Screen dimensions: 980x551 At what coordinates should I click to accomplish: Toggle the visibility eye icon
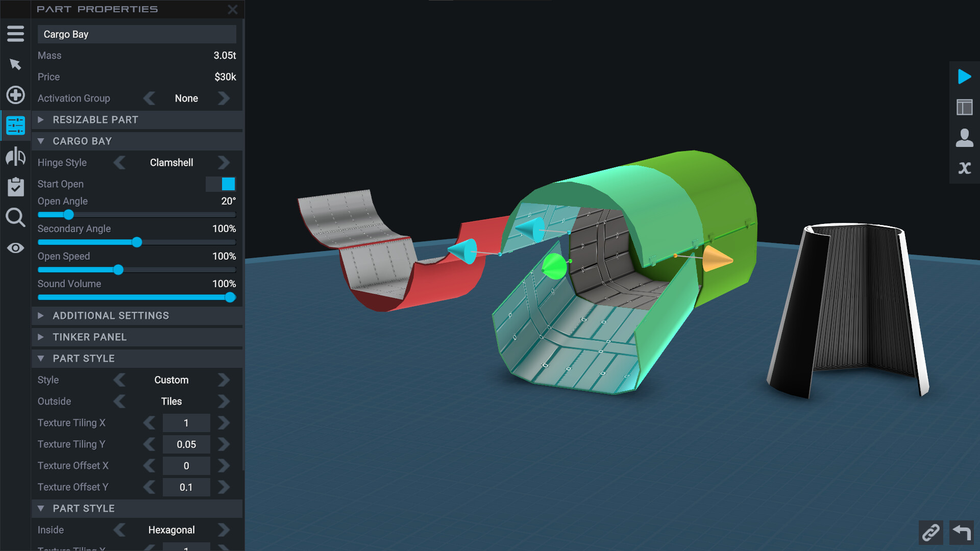[15, 248]
